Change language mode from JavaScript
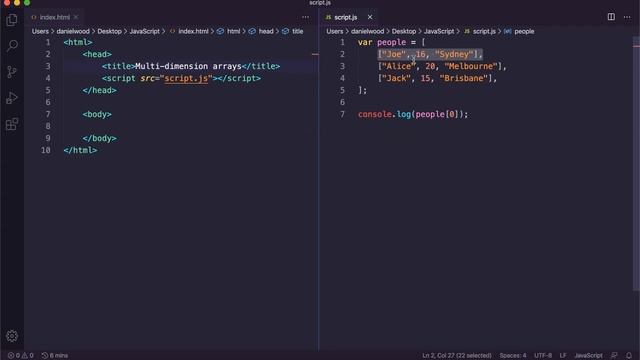The width and height of the screenshot is (640, 360). point(588,356)
